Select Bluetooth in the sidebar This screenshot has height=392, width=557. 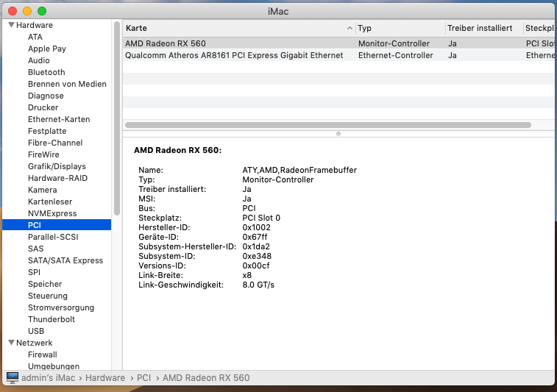[46, 72]
